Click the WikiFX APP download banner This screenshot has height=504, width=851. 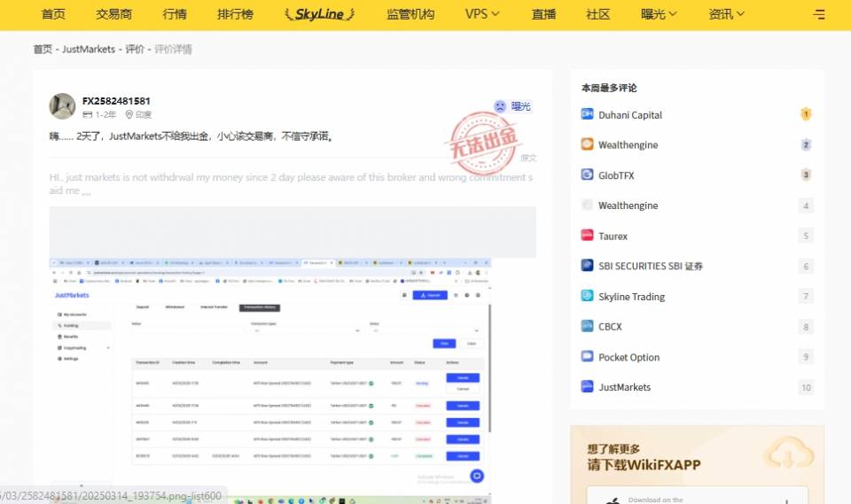tap(697, 464)
